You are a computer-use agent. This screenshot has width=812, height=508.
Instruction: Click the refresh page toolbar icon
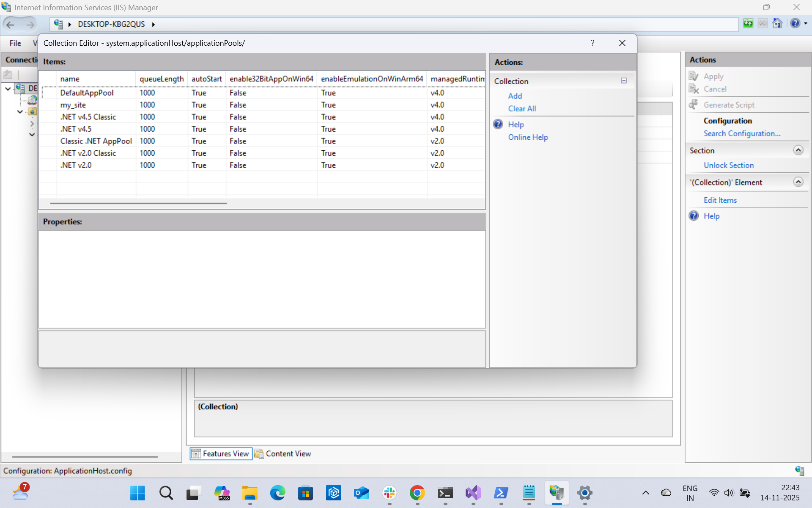click(x=748, y=24)
